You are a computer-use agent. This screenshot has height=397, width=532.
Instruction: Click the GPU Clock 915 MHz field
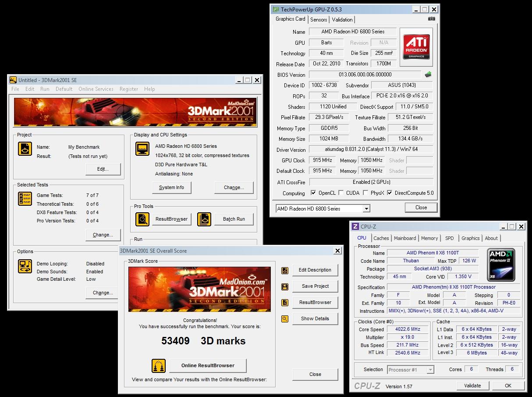pyautogui.click(x=323, y=160)
